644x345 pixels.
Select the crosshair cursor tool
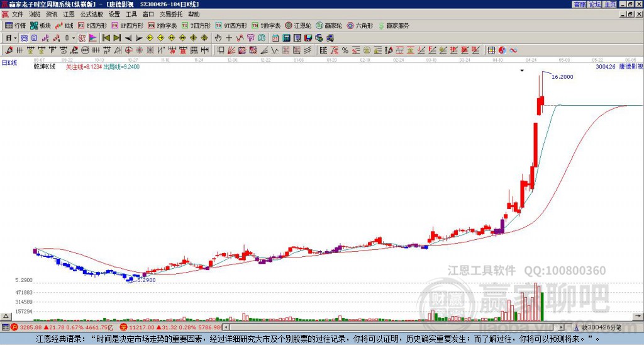[x=229, y=38]
